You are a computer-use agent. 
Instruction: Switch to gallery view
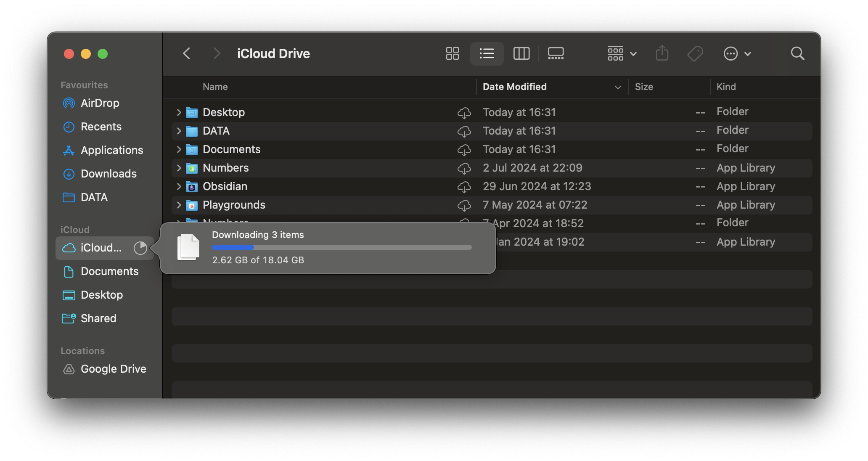556,53
